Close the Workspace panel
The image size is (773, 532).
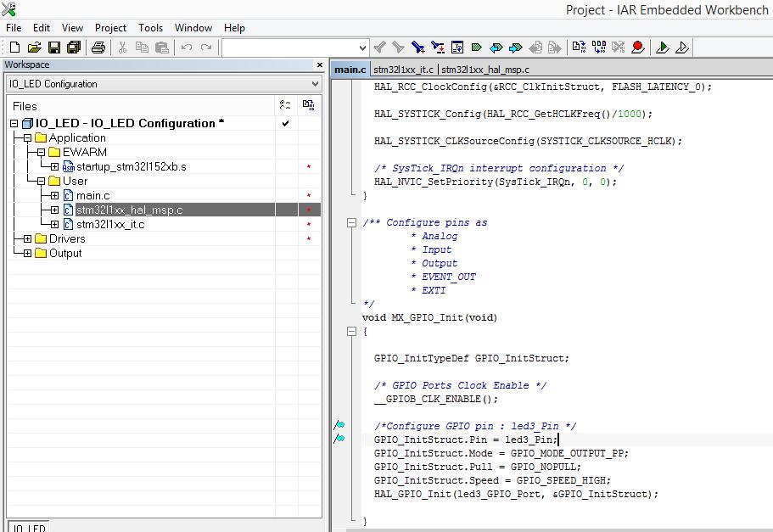(319, 64)
